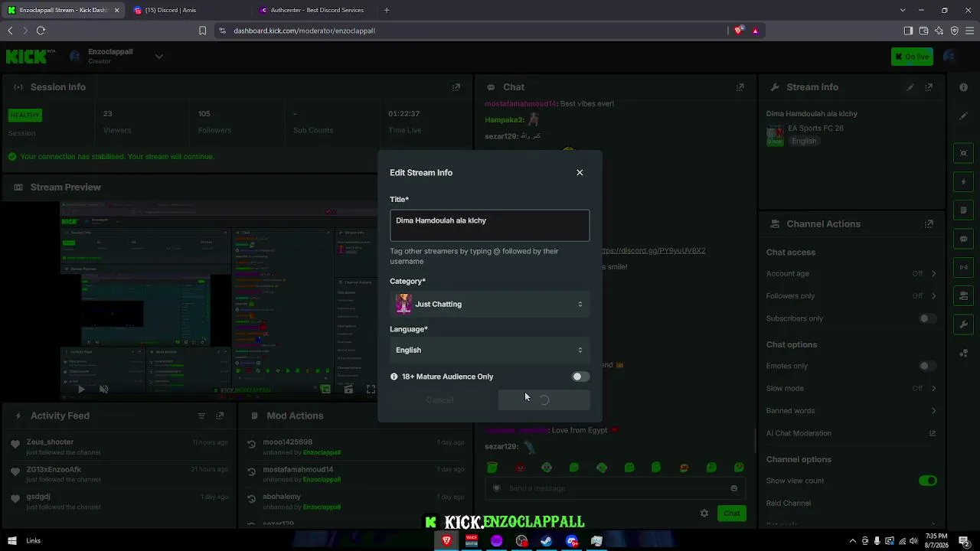The image size is (980, 551).
Task: Toggle the stream preview sidebar icon
Action: pyautogui.click(x=964, y=153)
